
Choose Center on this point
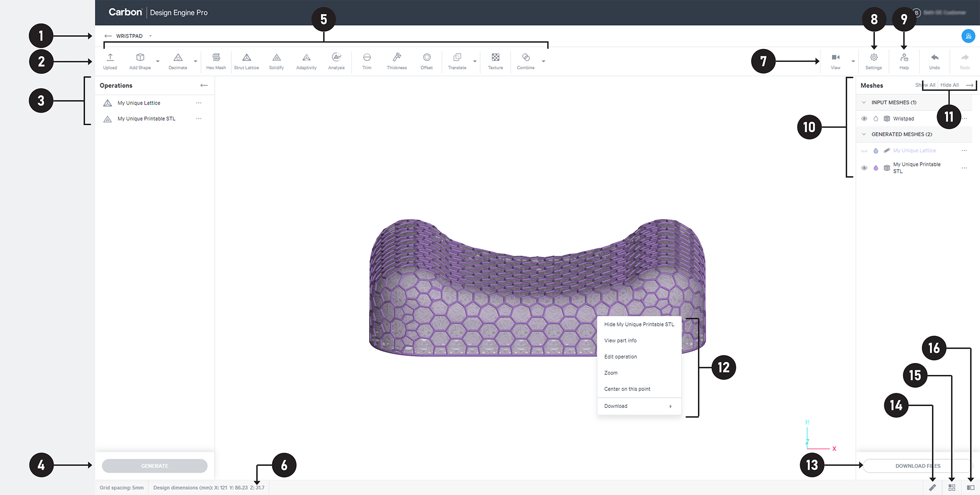tap(639, 389)
